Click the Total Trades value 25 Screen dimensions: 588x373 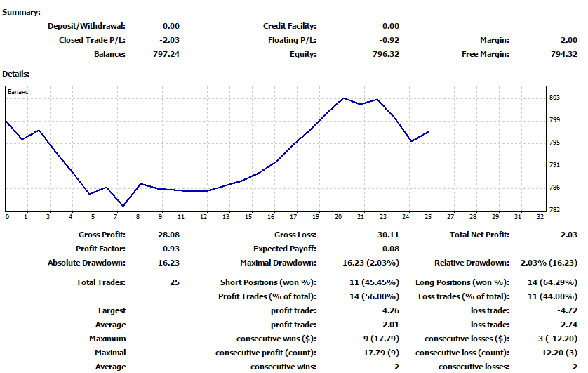tap(174, 282)
